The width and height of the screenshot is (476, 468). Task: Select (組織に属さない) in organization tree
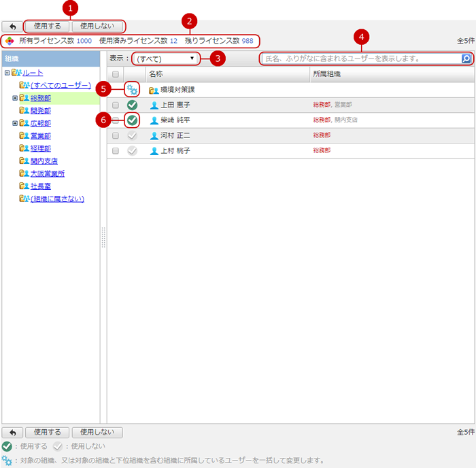(x=57, y=199)
